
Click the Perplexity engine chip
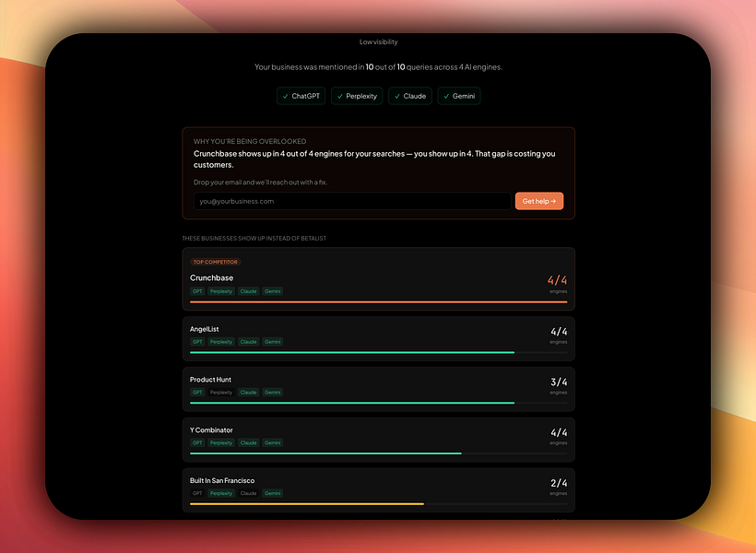coord(357,96)
